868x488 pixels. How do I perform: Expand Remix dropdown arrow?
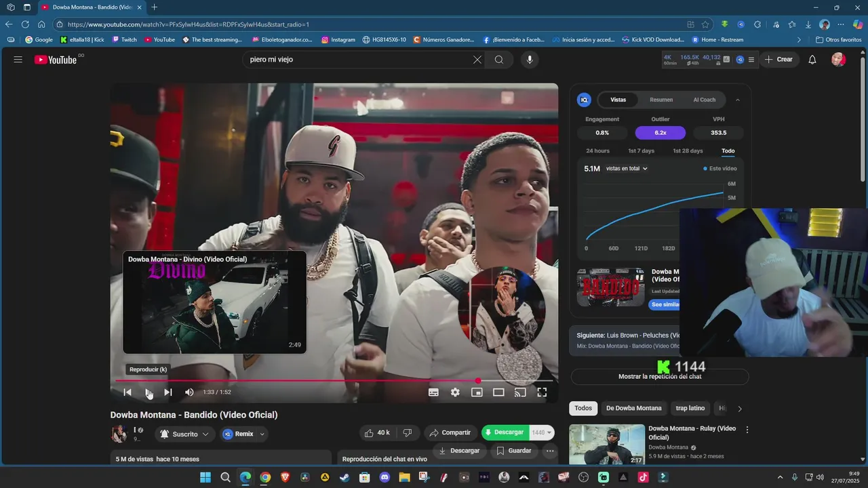coord(262,434)
